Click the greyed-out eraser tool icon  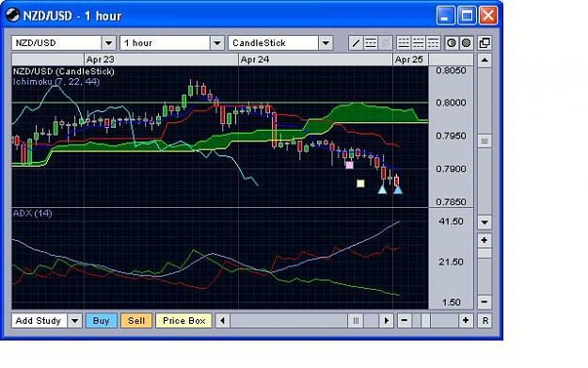click(x=385, y=43)
